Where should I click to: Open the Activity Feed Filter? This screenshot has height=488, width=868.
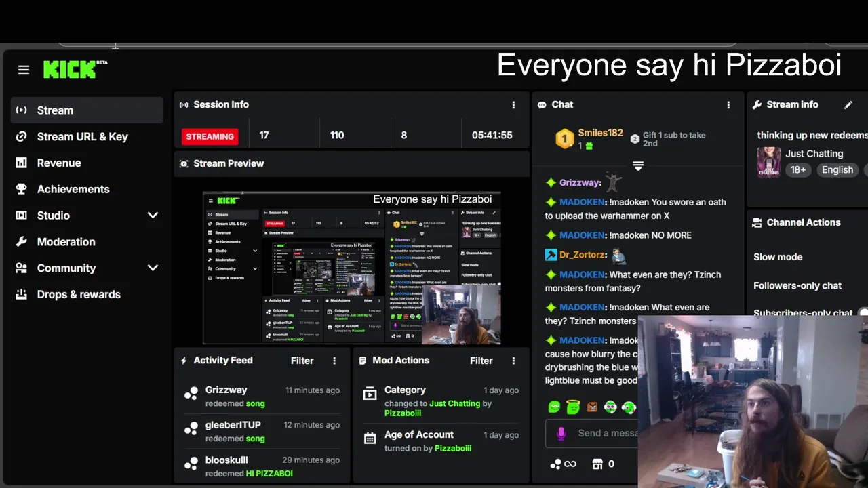(302, 361)
